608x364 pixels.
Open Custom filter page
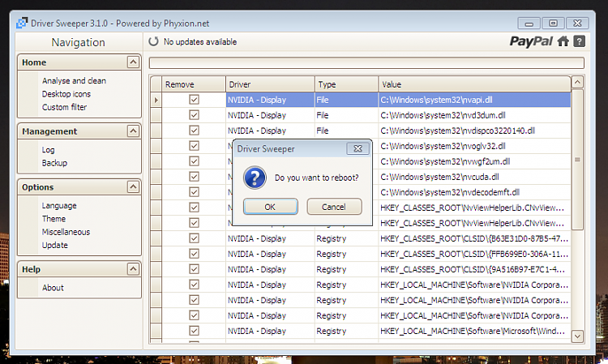click(64, 107)
